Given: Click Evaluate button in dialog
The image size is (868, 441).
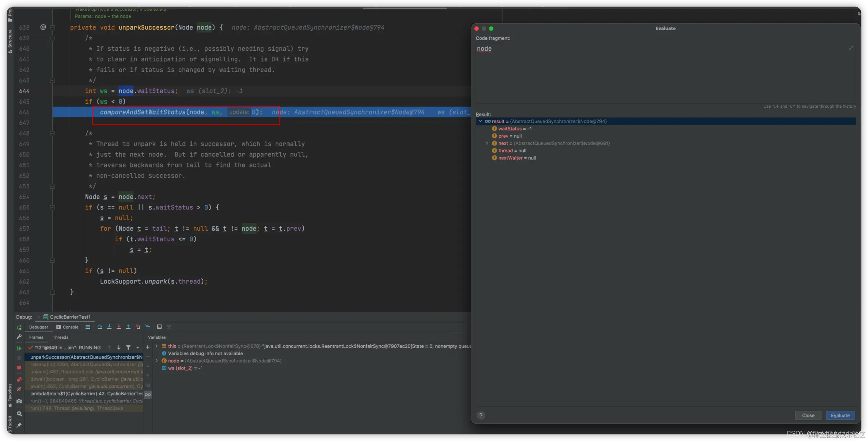Looking at the screenshot, I should pos(840,415).
